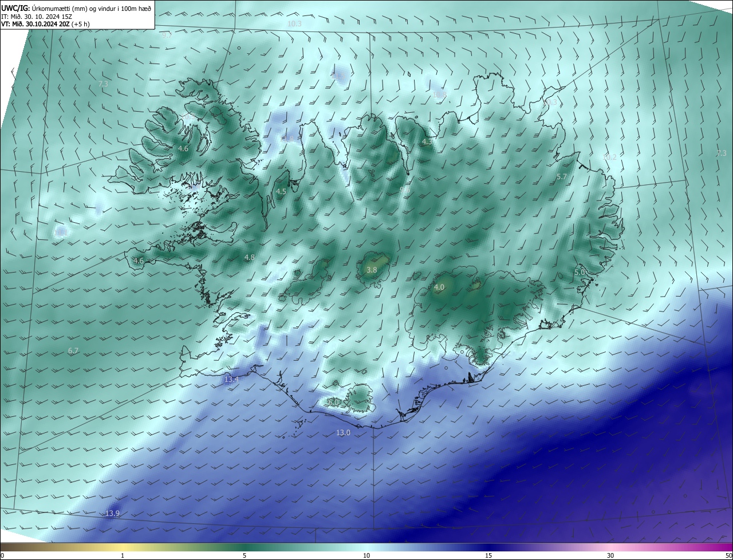Click the 10 tick on the colour scale

[366, 556]
